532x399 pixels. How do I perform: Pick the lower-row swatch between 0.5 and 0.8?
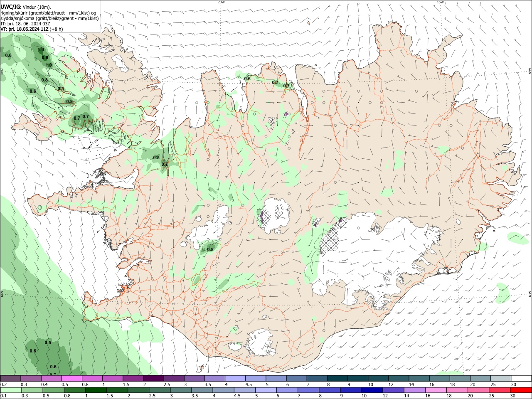pyautogui.click(x=53, y=390)
